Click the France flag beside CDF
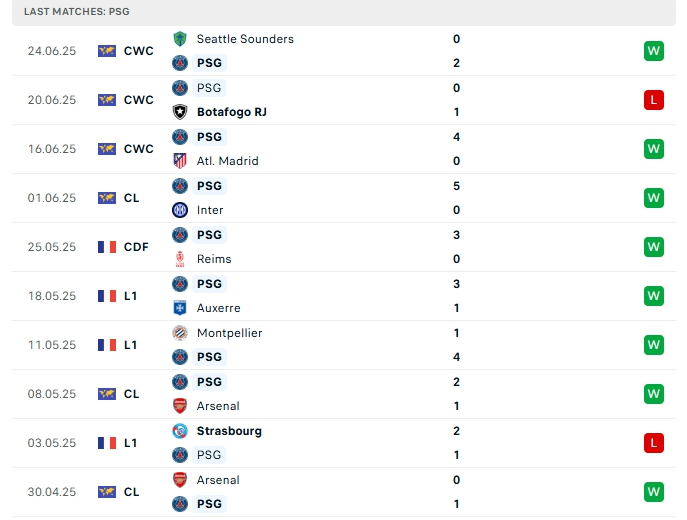687x520 pixels. coord(107,247)
